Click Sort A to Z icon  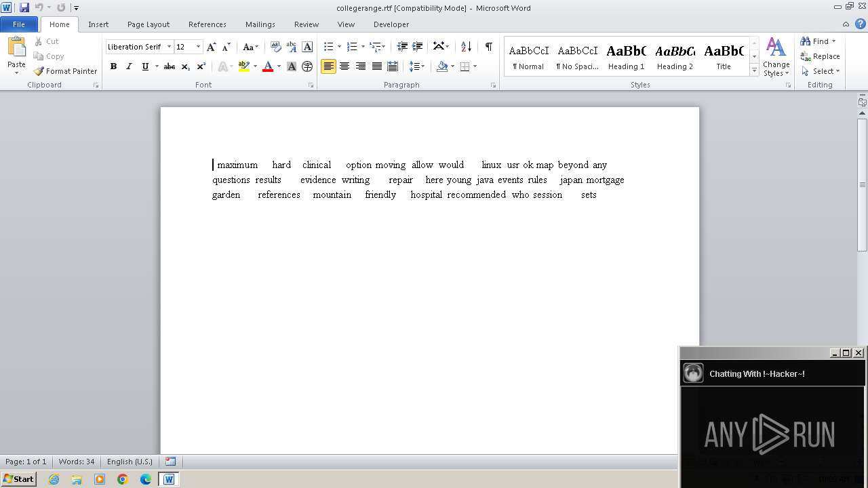466,47
